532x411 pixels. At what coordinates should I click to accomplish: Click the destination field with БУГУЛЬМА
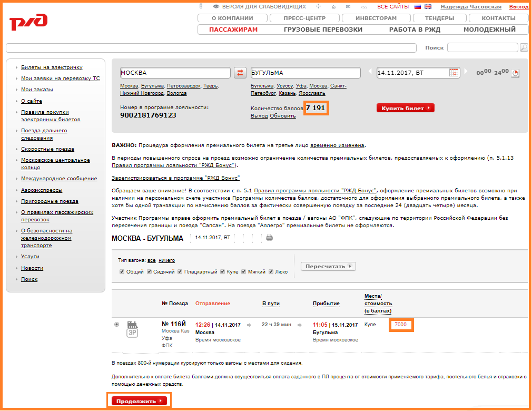(x=305, y=73)
